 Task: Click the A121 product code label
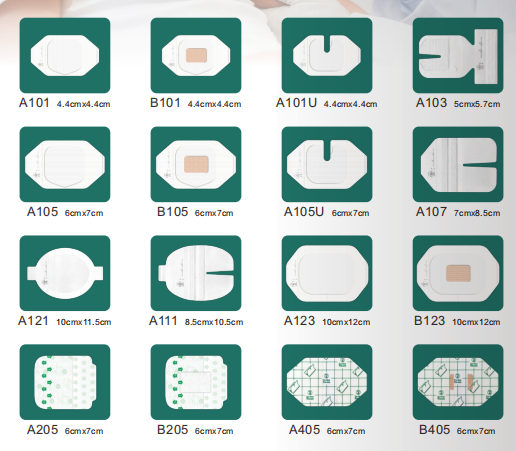(x=33, y=321)
